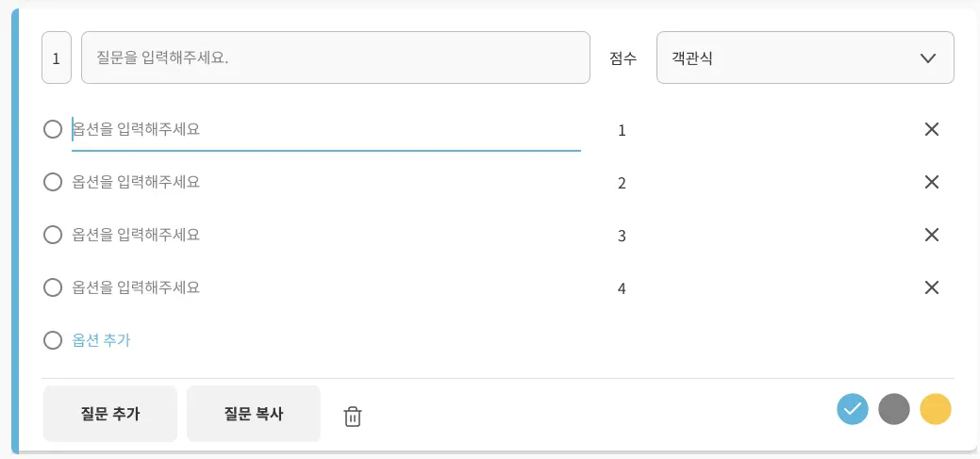Choose the gray color swatch
The height and width of the screenshot is (459, 980).
point(894,409)
